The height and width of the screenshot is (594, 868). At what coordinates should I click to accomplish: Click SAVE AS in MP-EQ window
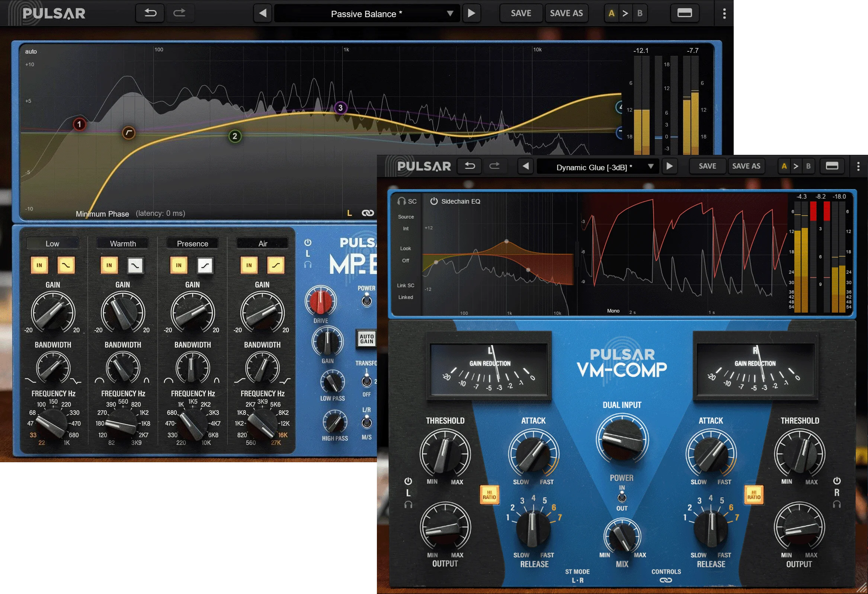tap(566, 13)
